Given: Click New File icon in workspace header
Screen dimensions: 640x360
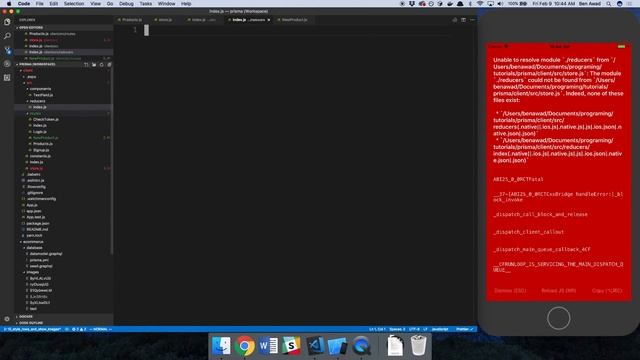Looking at the screenshot, I should tap(86, 64).
